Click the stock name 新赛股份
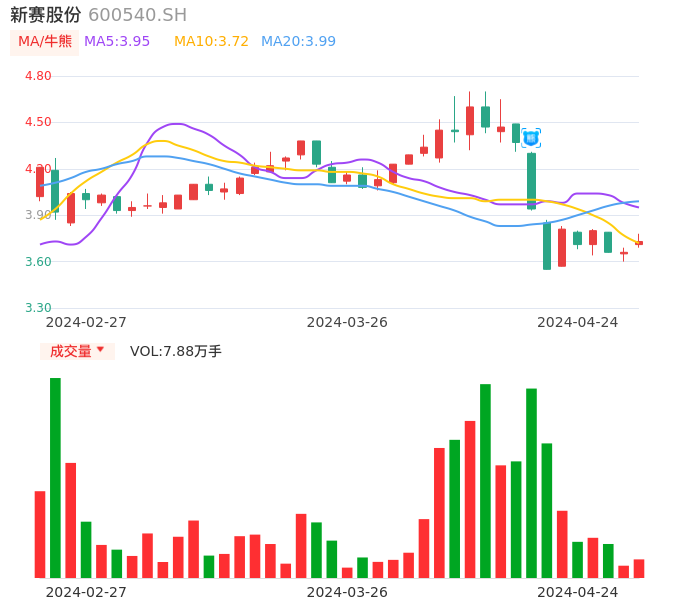This screenshot has height=606, width=686. pos(46,15)
